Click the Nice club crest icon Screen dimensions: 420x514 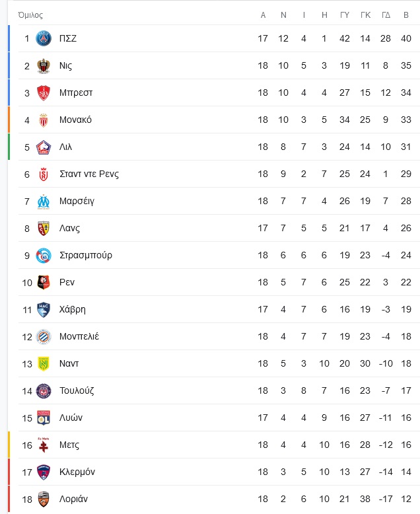(43, 65)
